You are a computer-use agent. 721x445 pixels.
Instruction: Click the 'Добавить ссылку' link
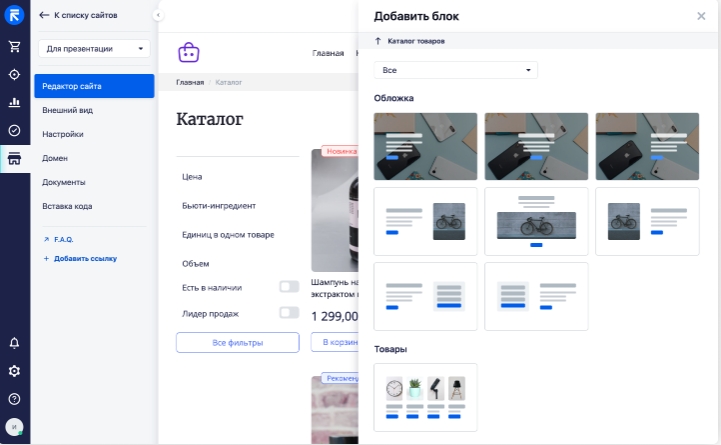pyautogui.click(x=83, y=258)
